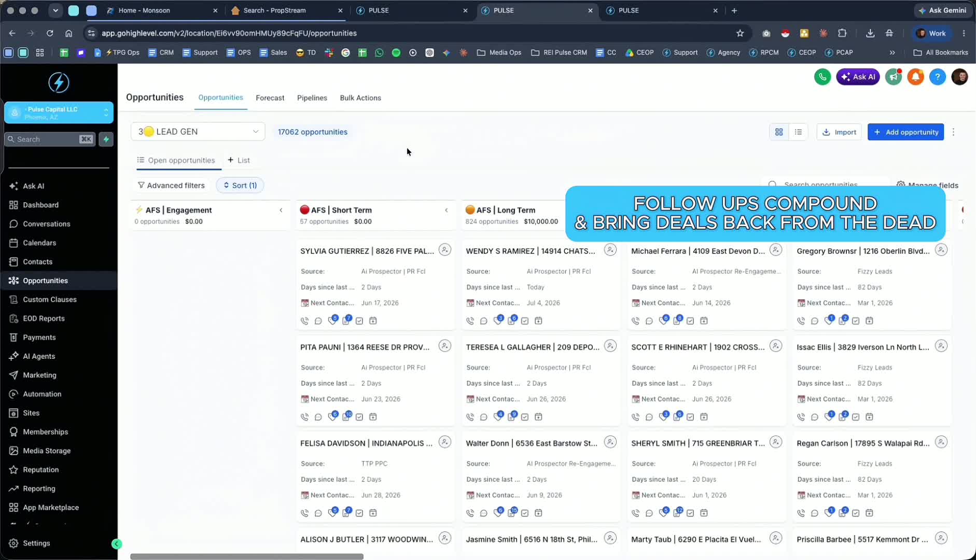Click the message icon on PITA PAUNI card
The height and width of the screenshot is (560, 976).
(318, 417)
